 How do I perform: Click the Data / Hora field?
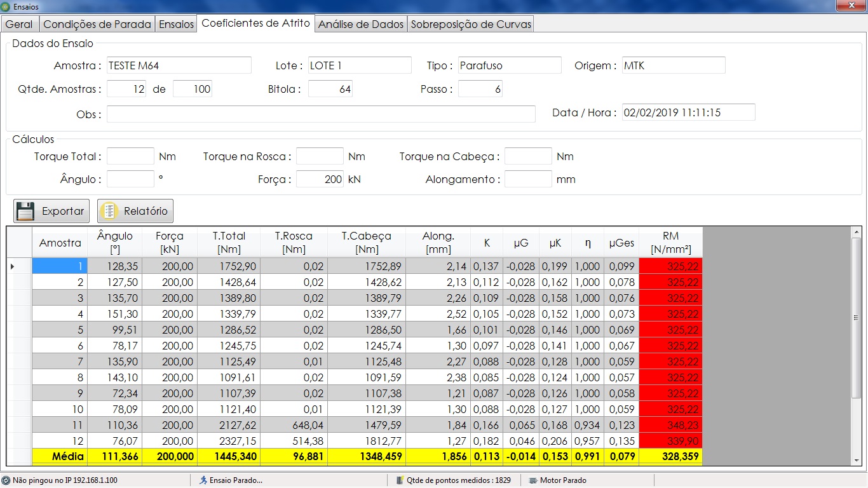click(689, 112)
